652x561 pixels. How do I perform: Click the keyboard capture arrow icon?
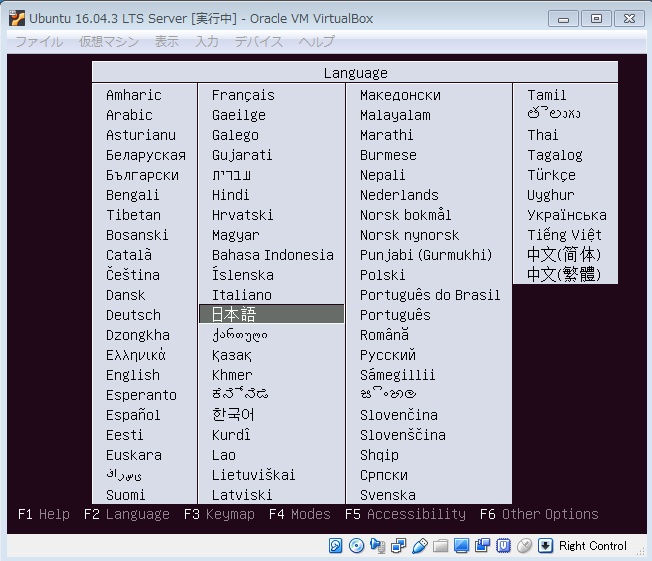pyautogui.click(x=545, y=546)
